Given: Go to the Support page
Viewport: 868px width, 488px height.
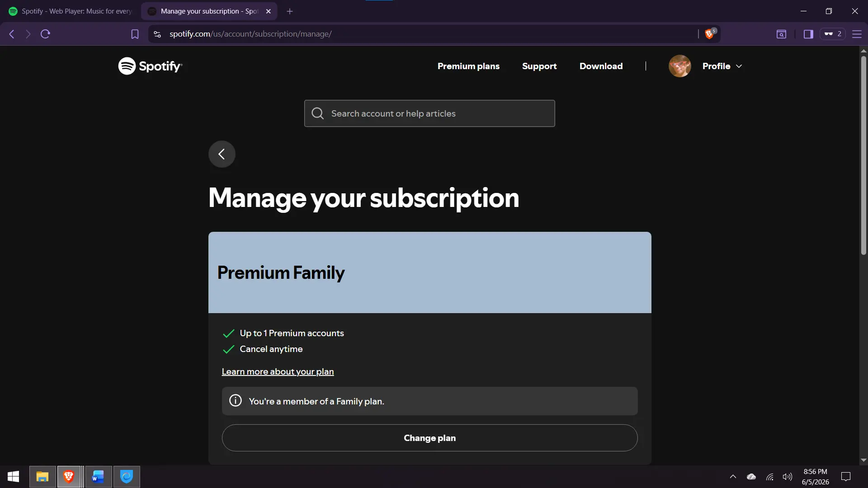Looking at the screenshot, I should (x=539, y=66).
